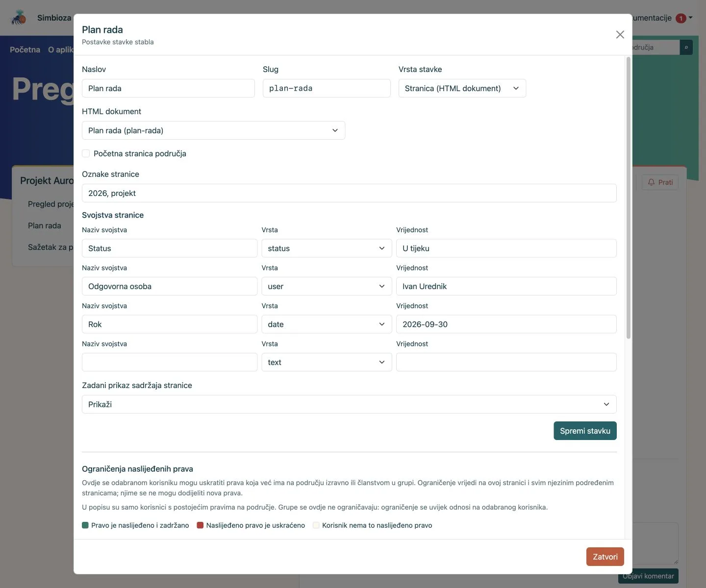
Task: Click Naziv svojstva field Odgovorna osoba
Action: pos(170,286)
